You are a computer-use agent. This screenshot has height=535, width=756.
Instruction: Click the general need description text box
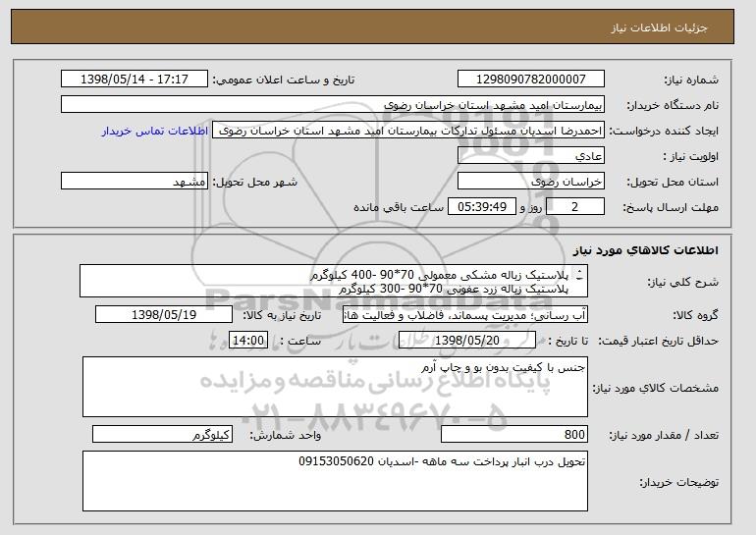[334, 281]
